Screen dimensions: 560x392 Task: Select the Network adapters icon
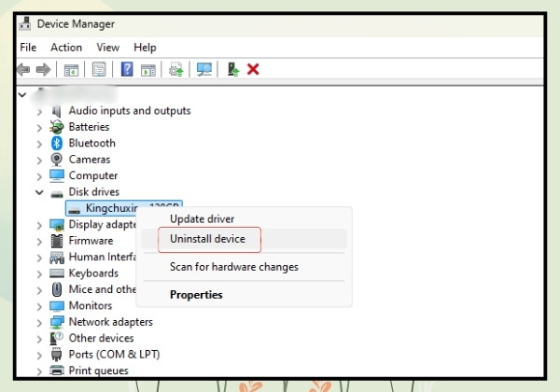click(x=57, y=322)
